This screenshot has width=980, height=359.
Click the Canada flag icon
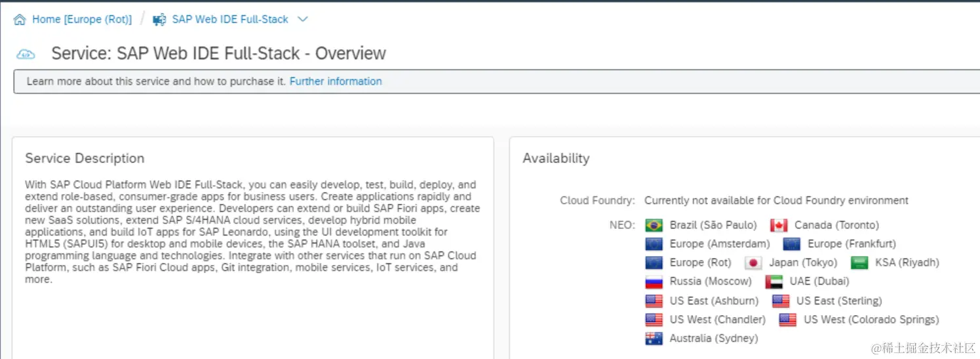[779, 226]
